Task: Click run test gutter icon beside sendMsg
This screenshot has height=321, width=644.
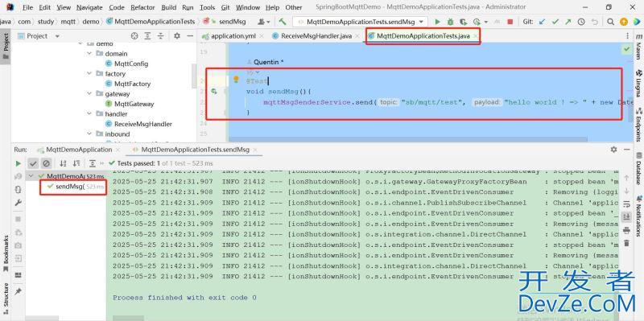Action: coord(214,91)
